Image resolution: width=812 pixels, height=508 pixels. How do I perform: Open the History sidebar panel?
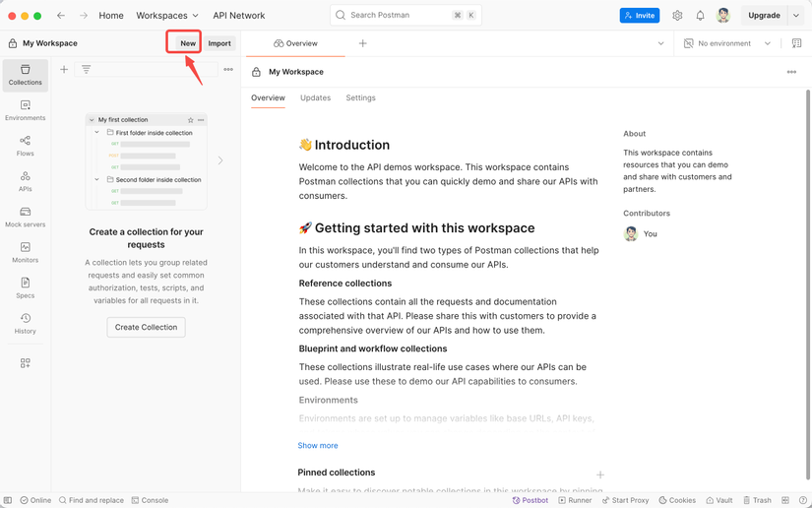[25, 324]
